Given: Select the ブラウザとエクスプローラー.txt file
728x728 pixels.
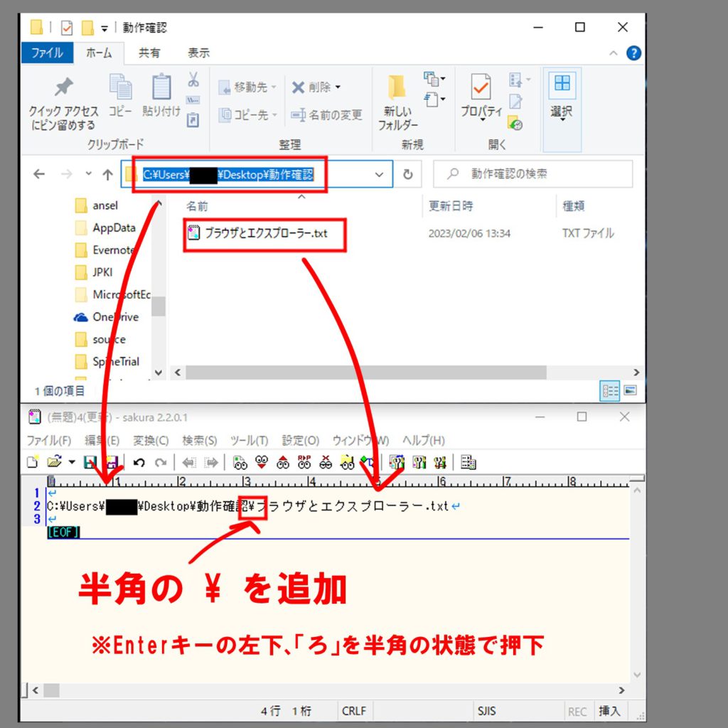Looking at the screenshot, I should point(258,232).
